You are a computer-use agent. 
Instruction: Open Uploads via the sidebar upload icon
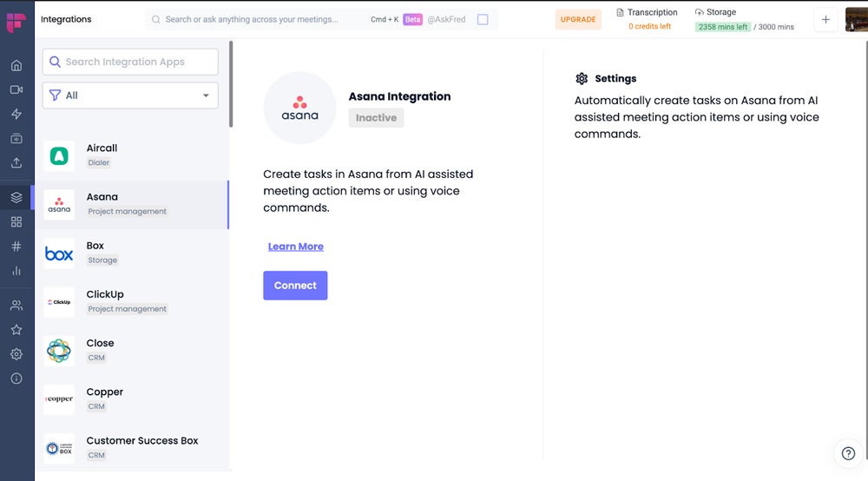click(16, 162)
